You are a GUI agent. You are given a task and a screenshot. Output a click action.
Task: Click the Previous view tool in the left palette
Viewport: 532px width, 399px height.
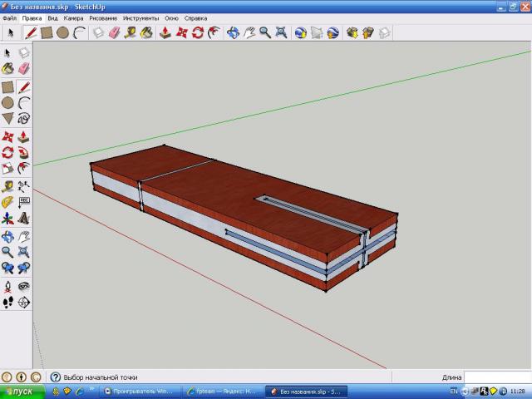click(7, 268)
